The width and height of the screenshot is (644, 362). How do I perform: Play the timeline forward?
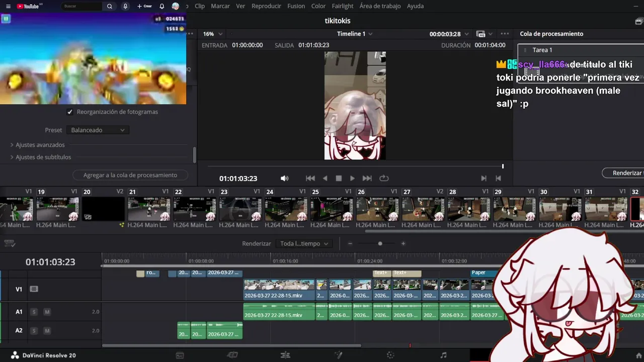tap(352, 178)
